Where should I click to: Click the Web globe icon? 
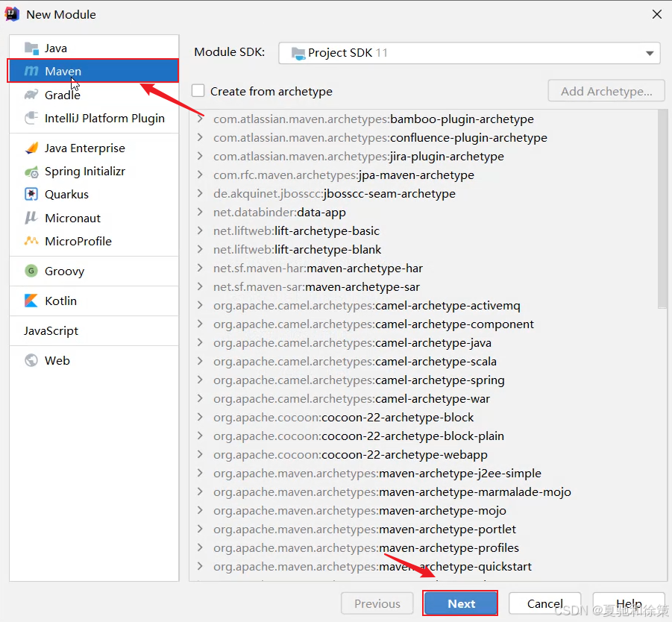(x=31, y=360)
